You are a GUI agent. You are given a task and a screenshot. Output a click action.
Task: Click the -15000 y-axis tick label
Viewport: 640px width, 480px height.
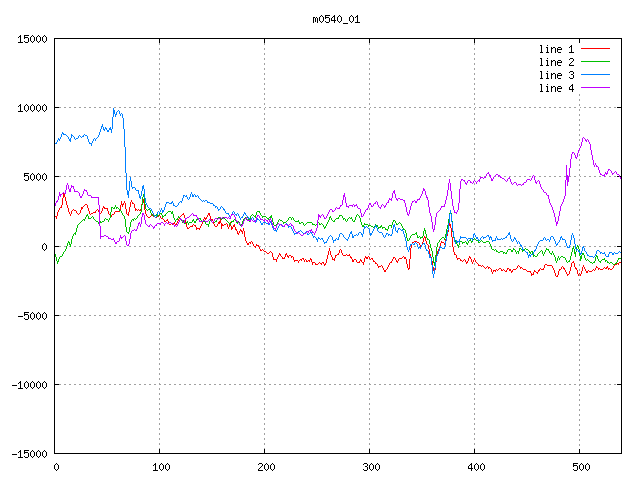pyautogui.click(x=29, y=453)
